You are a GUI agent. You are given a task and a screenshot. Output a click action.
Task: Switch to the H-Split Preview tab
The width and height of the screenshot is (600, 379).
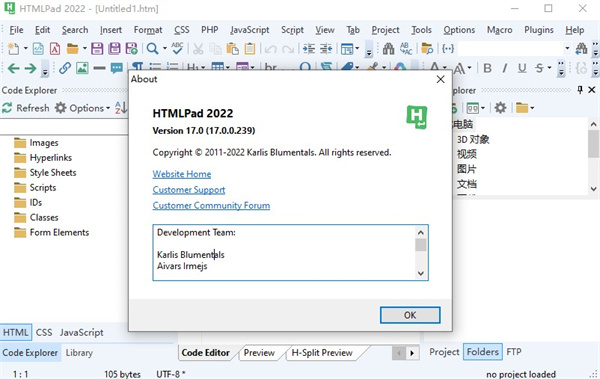pos(322,353)
